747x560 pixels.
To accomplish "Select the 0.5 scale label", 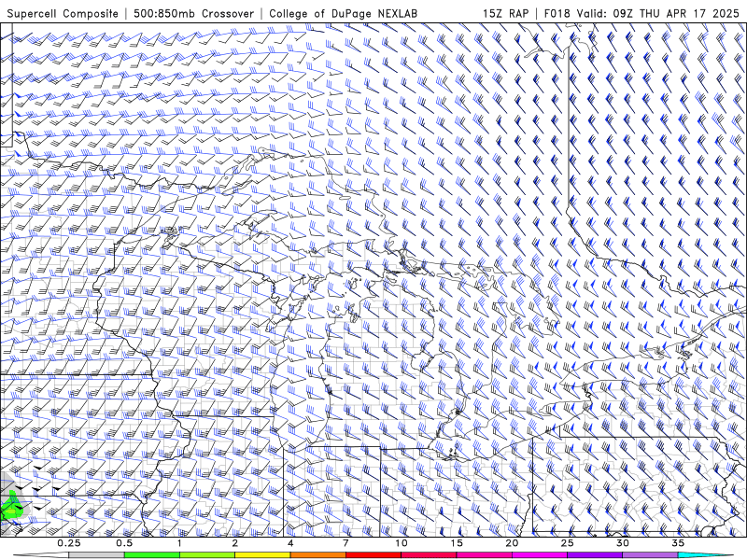I will (x=124, y=543).
